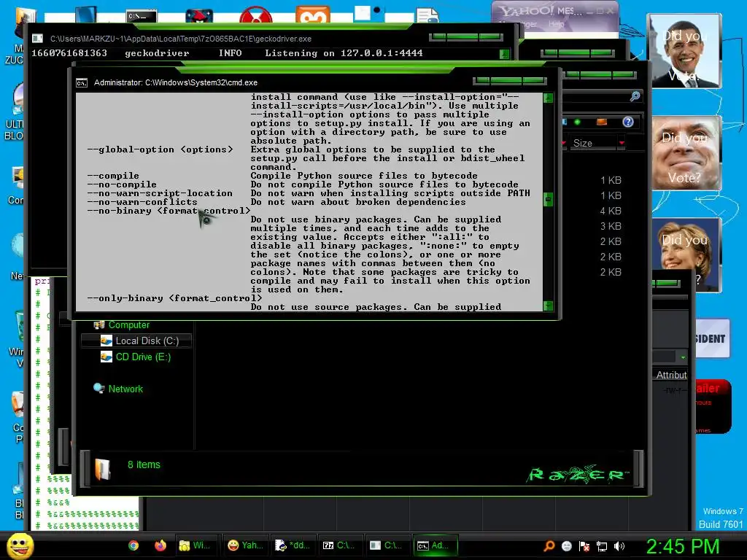Click the Explorer search magnifier icon
Image resolution: width=747 pixels, height=560 pixels.
point(635,96)
